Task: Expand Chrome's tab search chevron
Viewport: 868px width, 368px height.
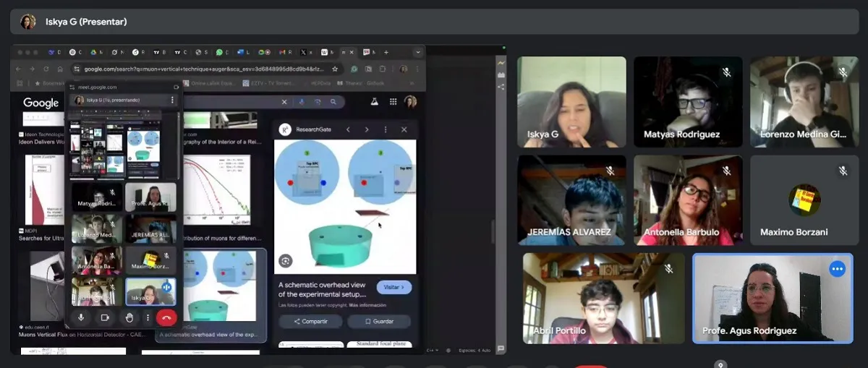Action: pyautogui.click(x=417, y=52)
